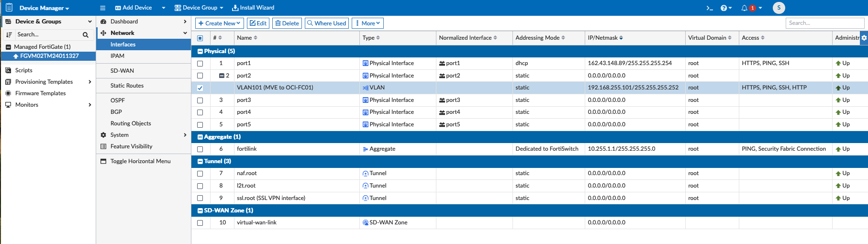Collapse Managed FortiGate (1) tree node
Screen dimensions: 868x244
pos(8,47)
